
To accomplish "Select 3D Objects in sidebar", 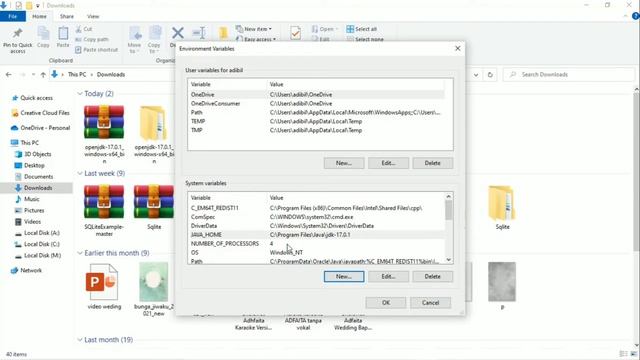I will 38,154.
